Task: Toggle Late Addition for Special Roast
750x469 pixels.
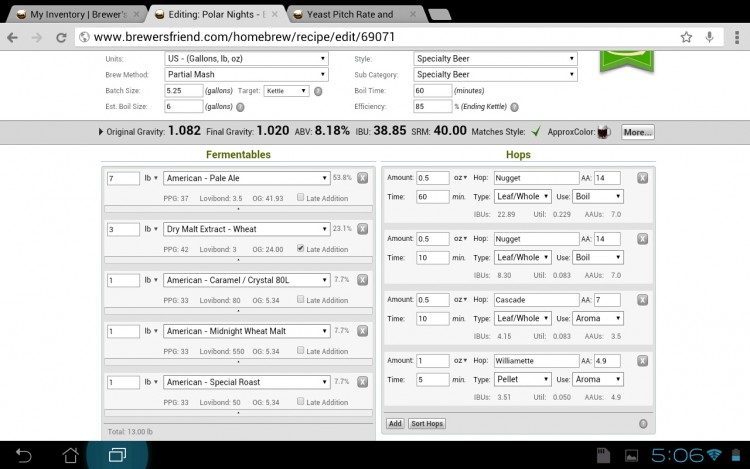Action: tap(300, 401)
